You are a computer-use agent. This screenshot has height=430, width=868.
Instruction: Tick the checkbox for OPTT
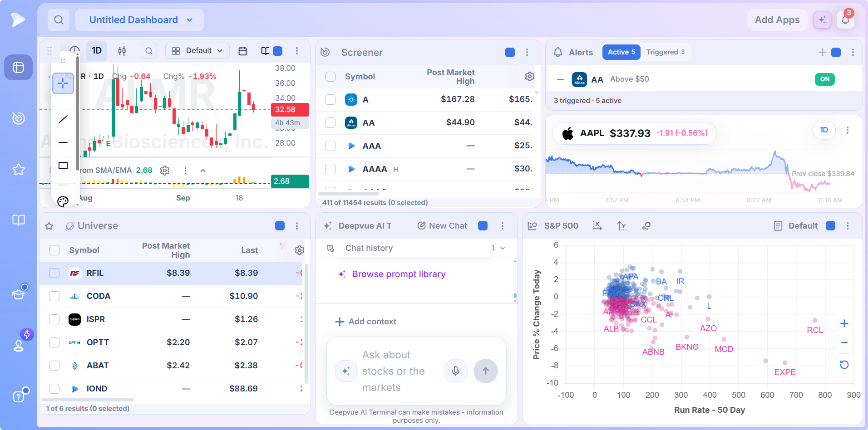[54, 342]
